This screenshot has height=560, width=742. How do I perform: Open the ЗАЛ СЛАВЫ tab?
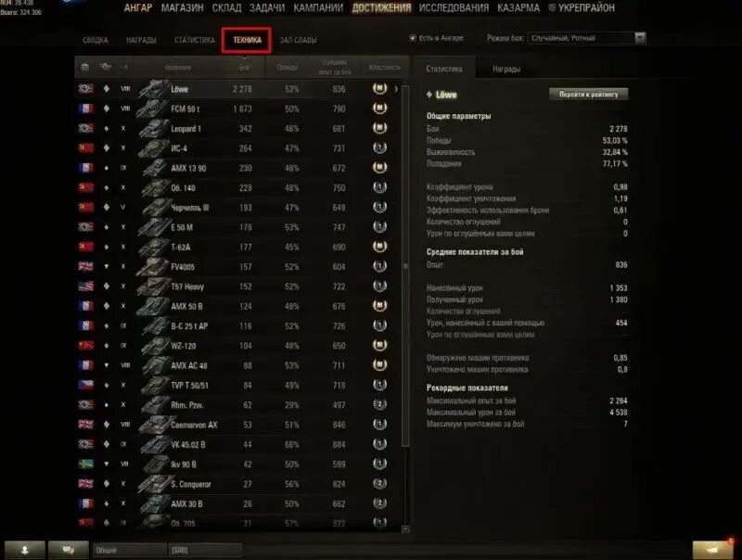point(298,40)
